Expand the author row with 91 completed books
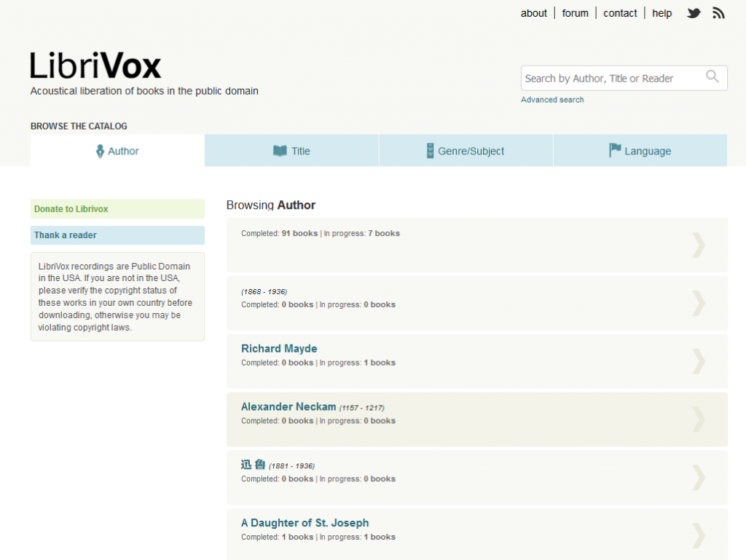This screenshot has width=746, height=560. (699, 245)
